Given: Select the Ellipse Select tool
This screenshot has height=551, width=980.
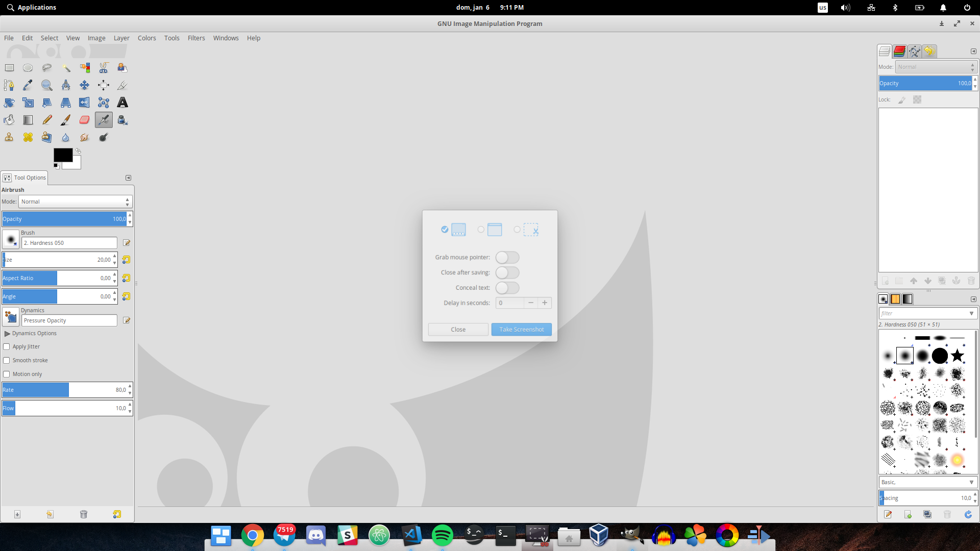Looking at the screenshot, I should click(28, 68).
